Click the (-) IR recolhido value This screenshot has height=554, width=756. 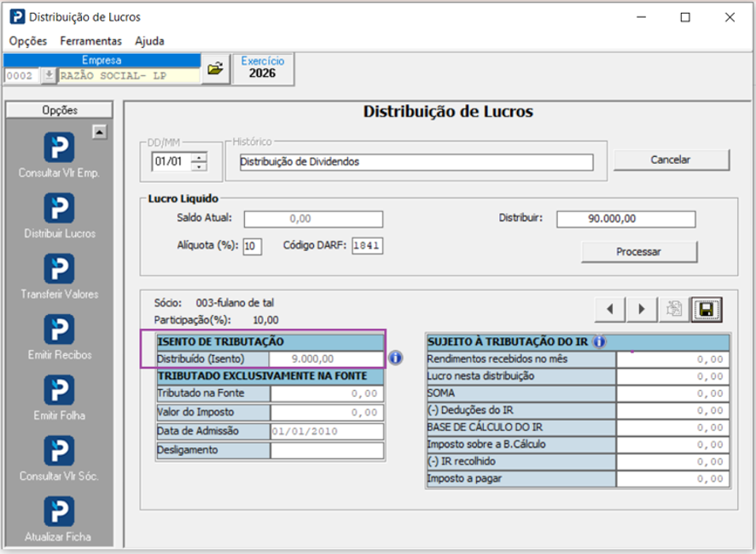[x=673, y=462]
